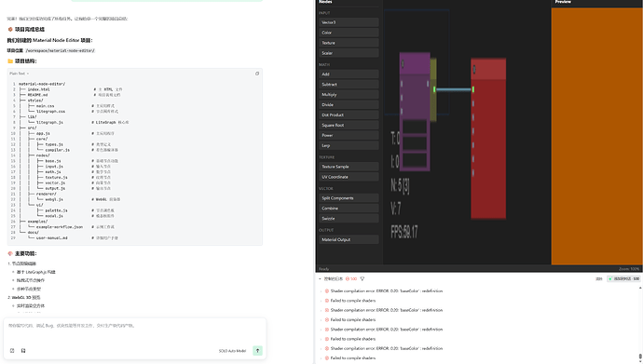
Task: Send message with green arrow button
Action: tap(257, 350)
